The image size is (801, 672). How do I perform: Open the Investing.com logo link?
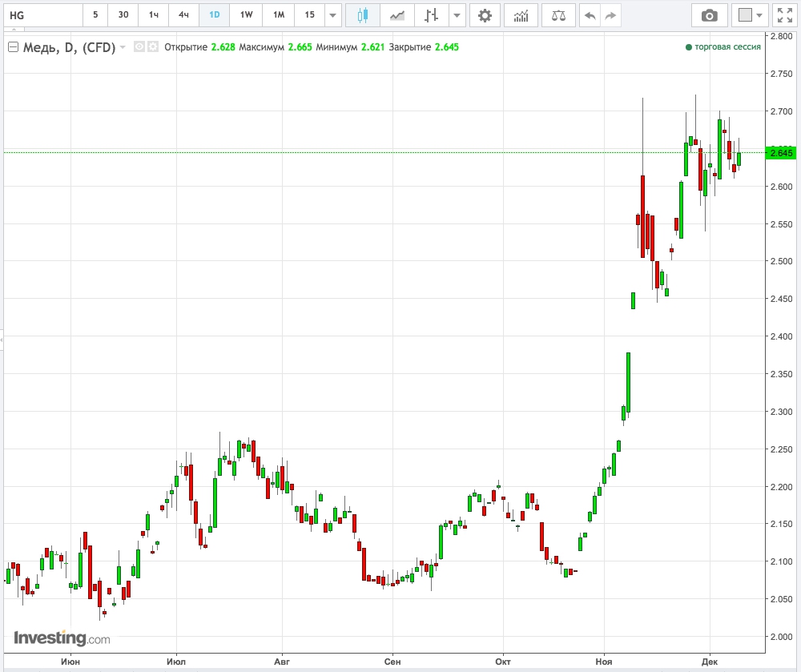[62, 638]
